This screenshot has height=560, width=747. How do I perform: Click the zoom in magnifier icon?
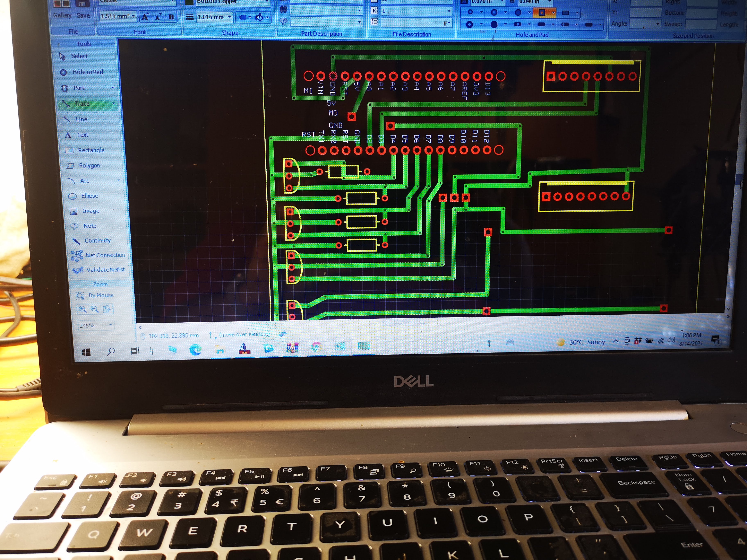(82, 309)
